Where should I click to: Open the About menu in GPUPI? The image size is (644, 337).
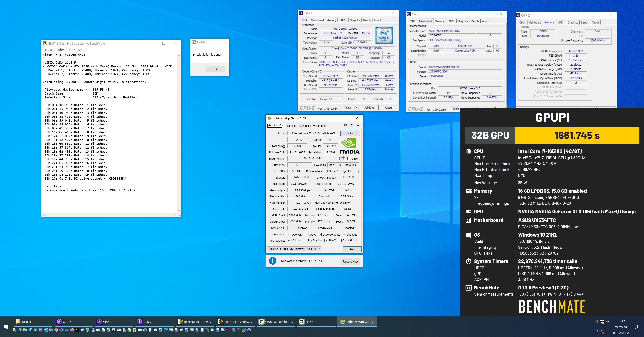pos(82,50)
